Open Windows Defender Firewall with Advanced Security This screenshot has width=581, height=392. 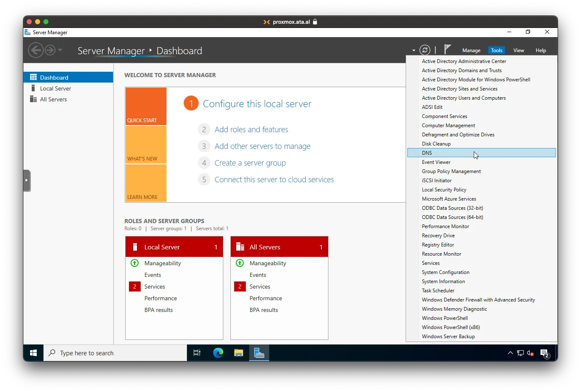coord(482,300)
